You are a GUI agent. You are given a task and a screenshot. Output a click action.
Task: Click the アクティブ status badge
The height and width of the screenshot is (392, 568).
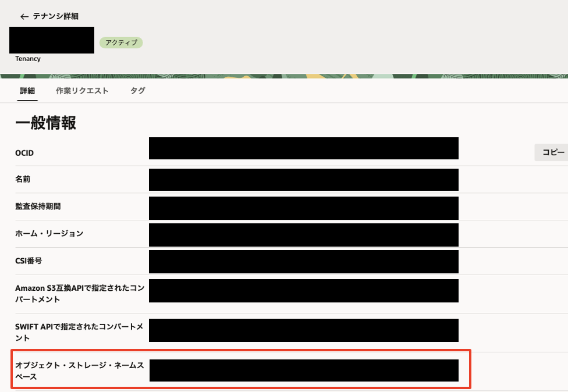pos(121,42)
